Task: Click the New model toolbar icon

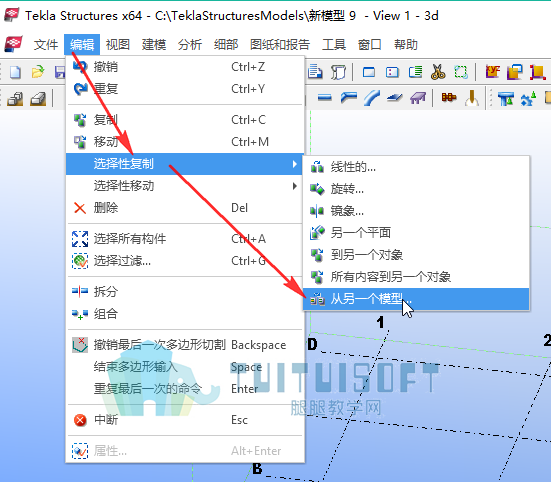Action: pyautogui.click(x=15, y=72)
